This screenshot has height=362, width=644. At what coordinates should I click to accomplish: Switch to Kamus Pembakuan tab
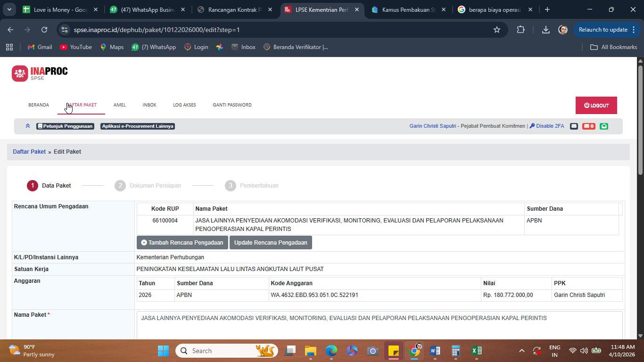point(409,9)
